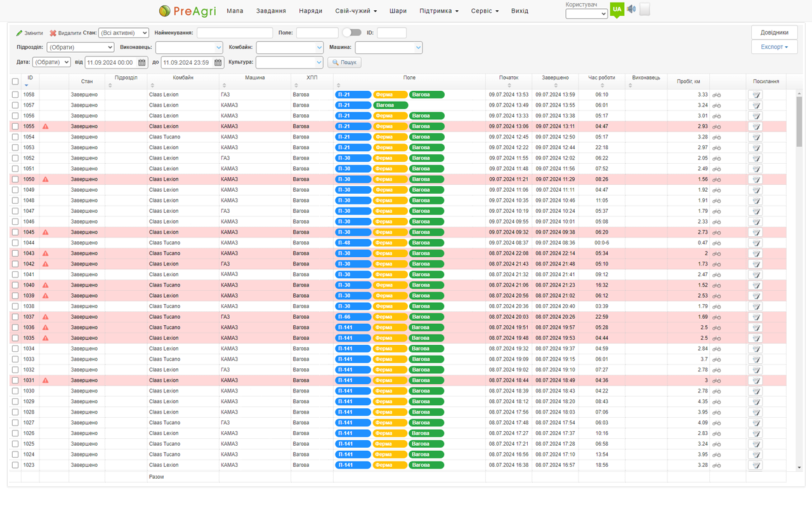Viewport: 812px width, 508px height.
Task: Open the Машина combo box
Action: [x=389, y=47]
